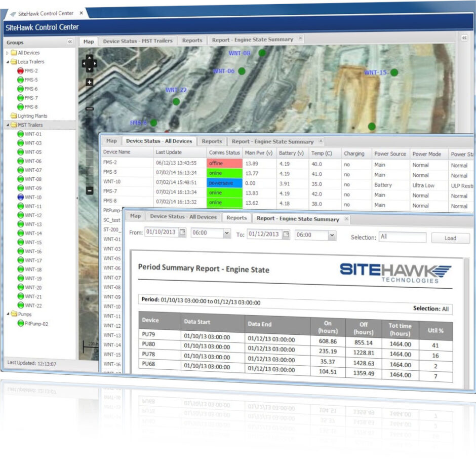Open the From time dropdown
The image size is (476, 465).
click(x=226, y=234)
